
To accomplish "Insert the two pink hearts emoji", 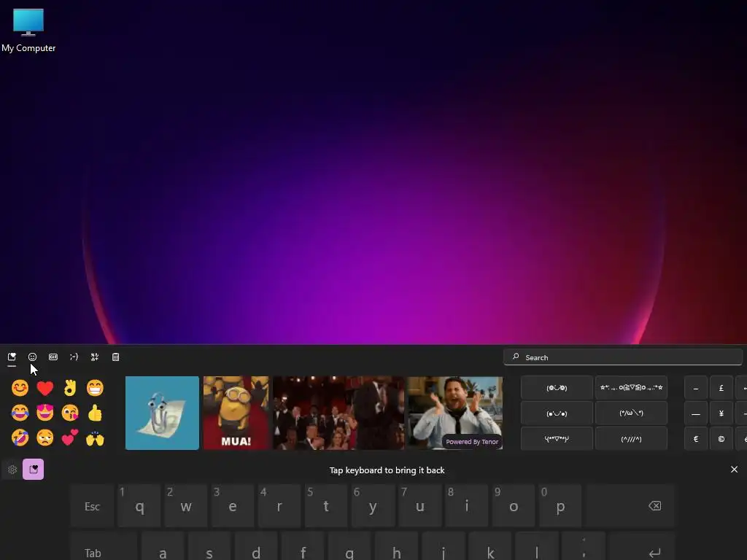I will [x=70, y=437].
